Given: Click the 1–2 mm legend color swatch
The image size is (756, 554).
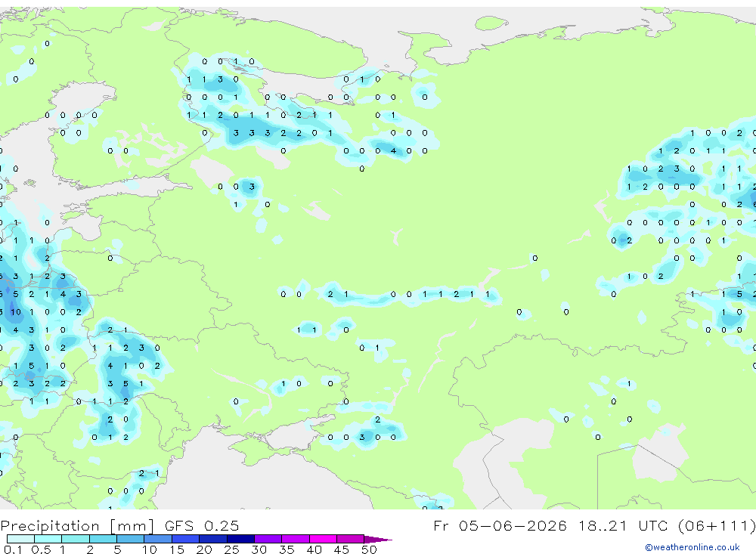Looking at the screenshot, I should (x=75, y=539).
